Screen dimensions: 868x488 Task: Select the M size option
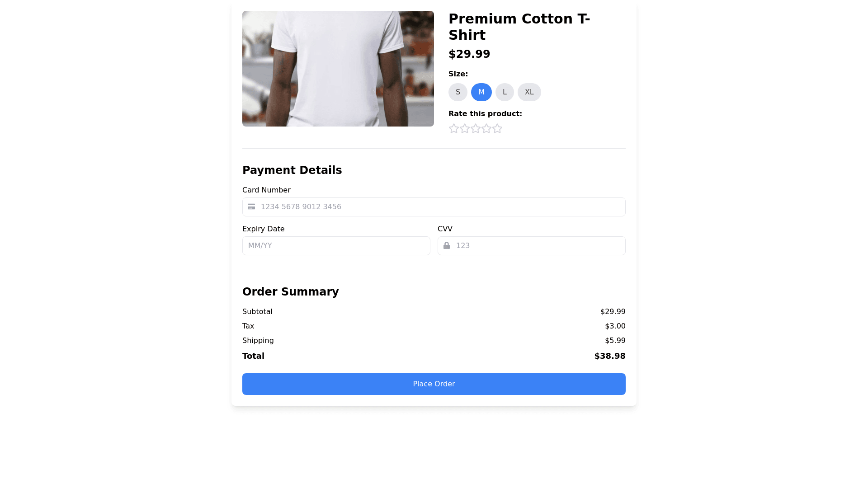pyautogui.click(x=481, y=92)
